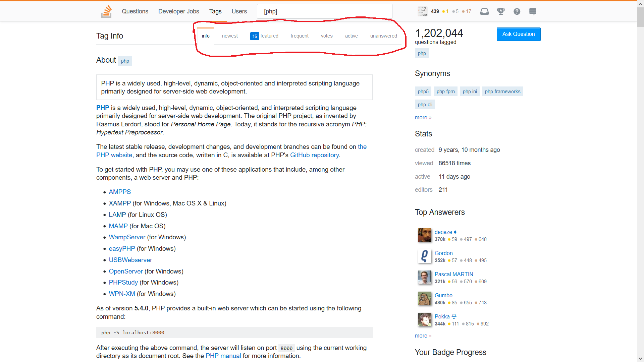Switch to the newest tab

[x=230, y=36]
